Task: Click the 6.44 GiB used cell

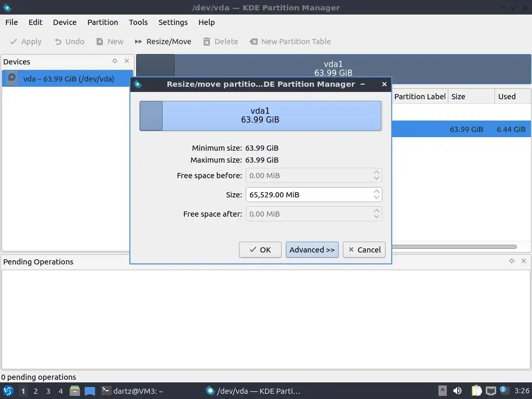Action: pyautogui.click(x=511, y=129)
